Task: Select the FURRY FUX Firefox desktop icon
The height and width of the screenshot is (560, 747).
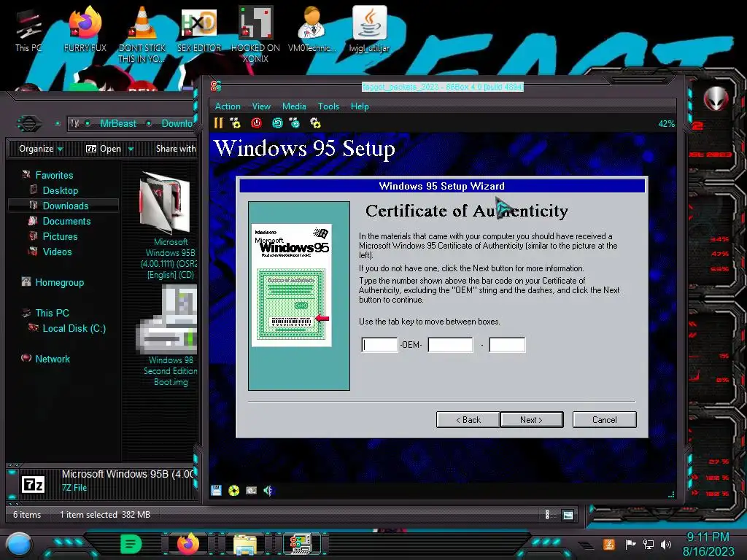Action: click(x=85, y=28)
